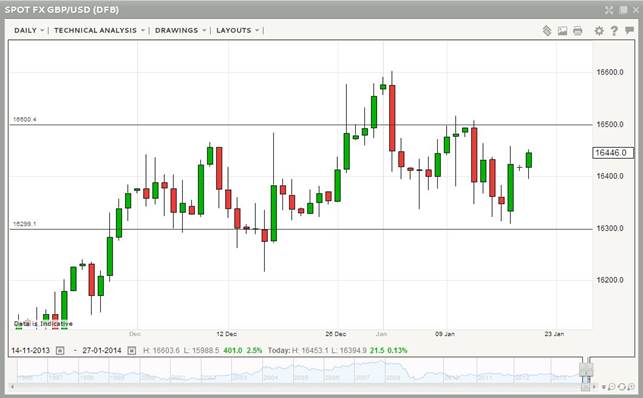Expand the TECHNICAL ANALYSIS menu

coord(99,30)
